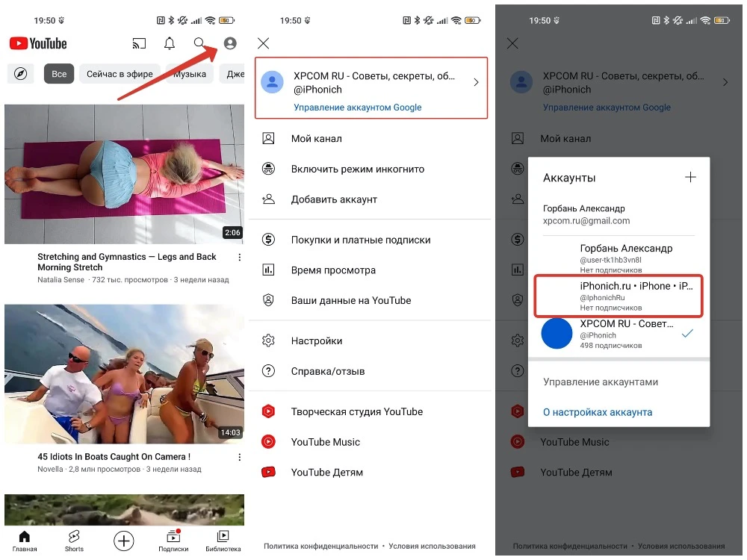Image resolution: width=747 pixels, height=560 pixels.
Task: Open the notifications bell
Action: tap(170, 44)
